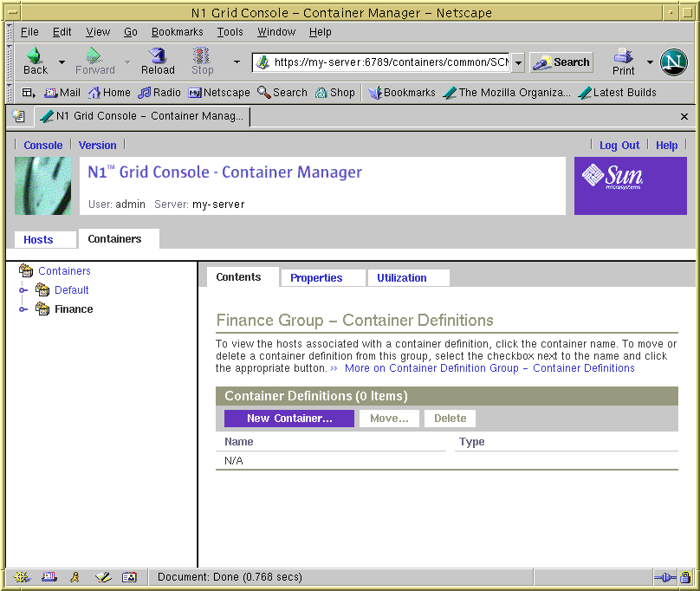Screen dimensions: 700x591
Task: Close the current browser tab with X
Action: click(x=684, y=117)
